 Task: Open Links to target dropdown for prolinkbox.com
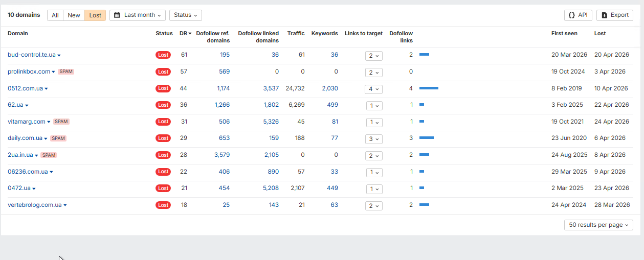pos(374,73)
